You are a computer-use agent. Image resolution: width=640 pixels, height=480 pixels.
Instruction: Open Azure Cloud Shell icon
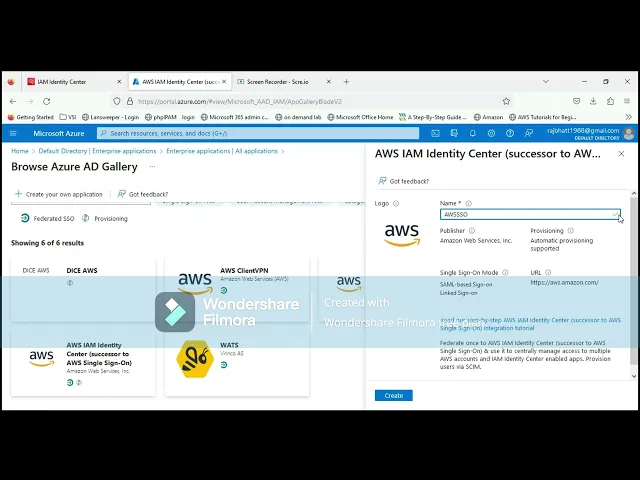click(x=436, y=133)
